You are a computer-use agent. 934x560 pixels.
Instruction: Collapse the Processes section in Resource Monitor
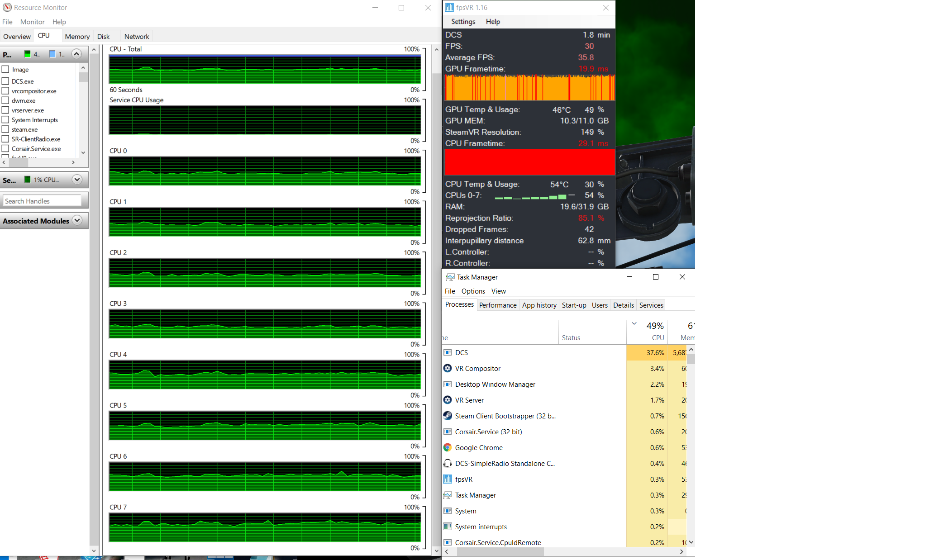point(76,54)
